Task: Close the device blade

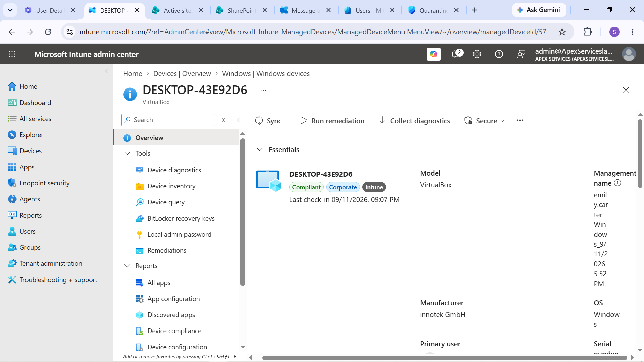Action: click(626, 90)
